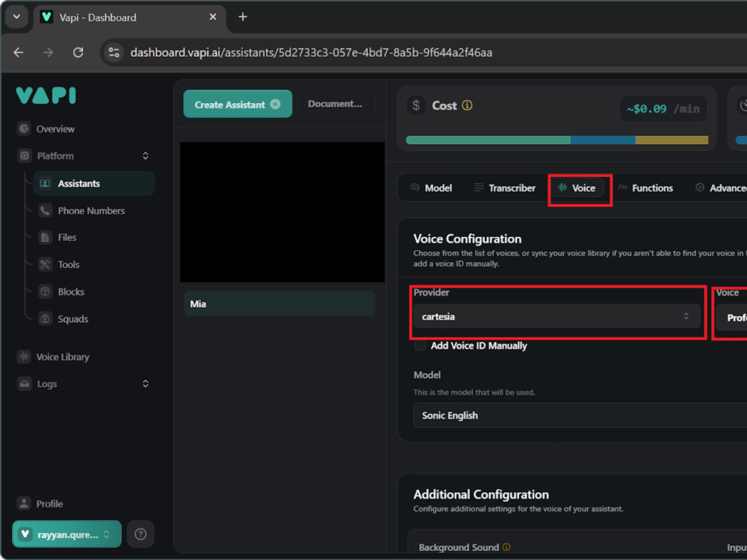Open Blocks in sidebar
747x560 pixels.
71,291
